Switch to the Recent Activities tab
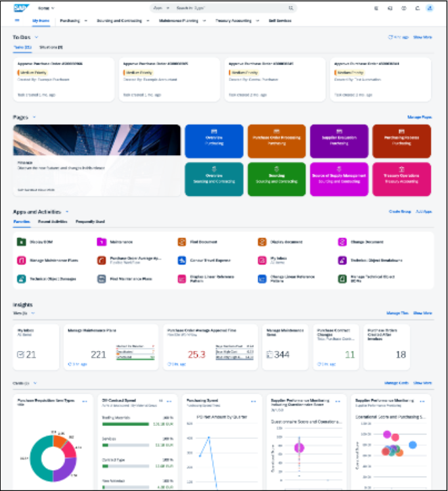Viewport: 448px width, 491px height. point(53,222)
